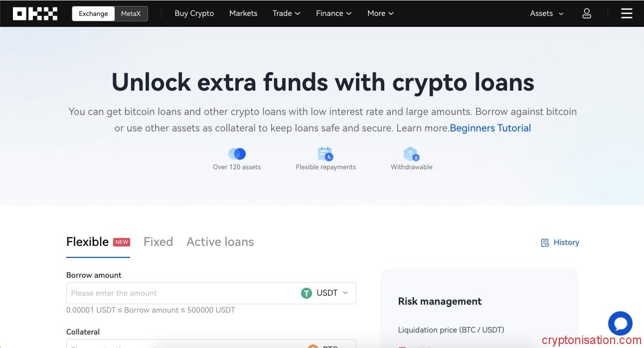The image size is (644, 348).
Task: Open the hamburger menu
Action: 627,13
